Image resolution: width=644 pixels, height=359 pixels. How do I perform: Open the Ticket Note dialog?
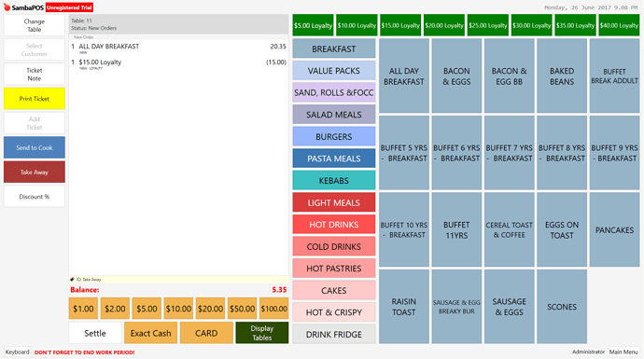(35, 75)
